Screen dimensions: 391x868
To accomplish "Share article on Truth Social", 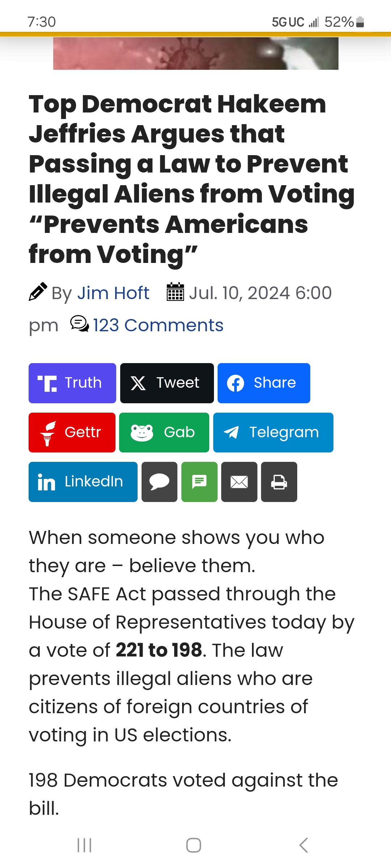I will point(72,383).
